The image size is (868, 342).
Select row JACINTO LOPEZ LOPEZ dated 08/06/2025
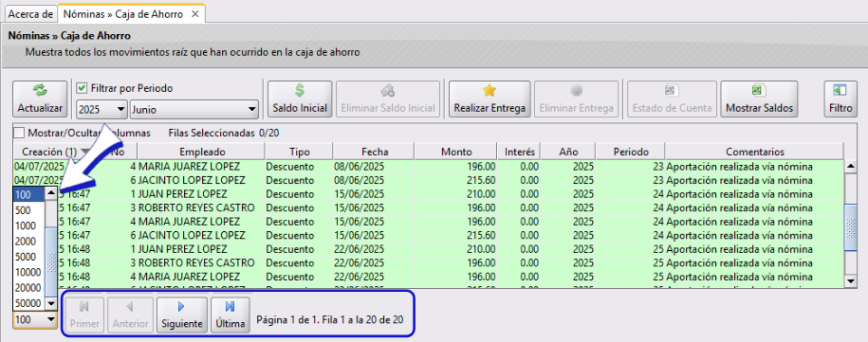pyautogui.click(x=428, y=180)
